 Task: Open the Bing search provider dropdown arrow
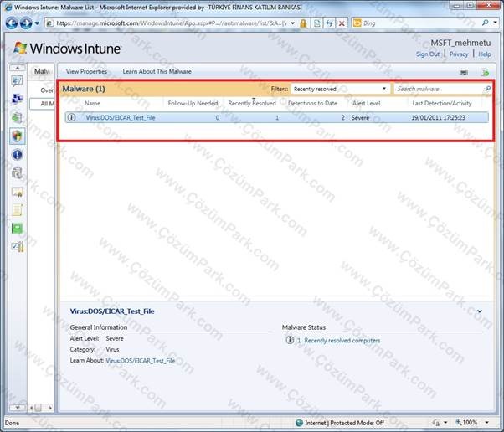(496, 23)
